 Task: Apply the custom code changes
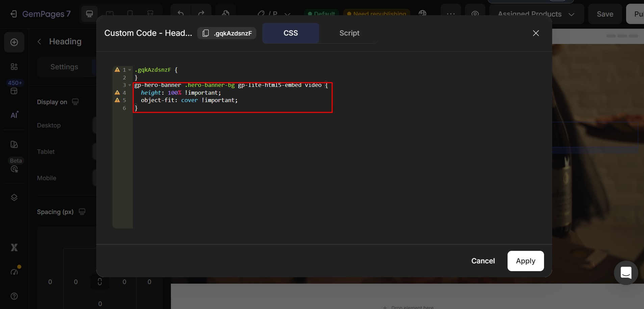(525, 261)
